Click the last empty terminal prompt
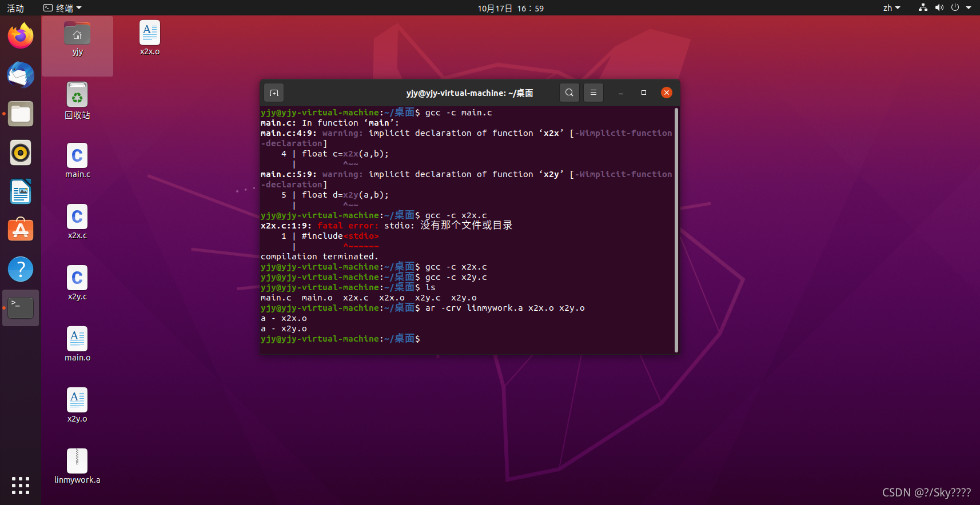This screenshot has height=505, width=980. coord(340,339)
